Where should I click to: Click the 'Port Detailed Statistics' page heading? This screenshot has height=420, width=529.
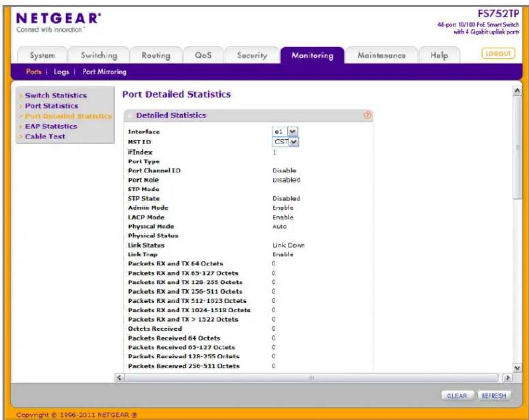177,94
